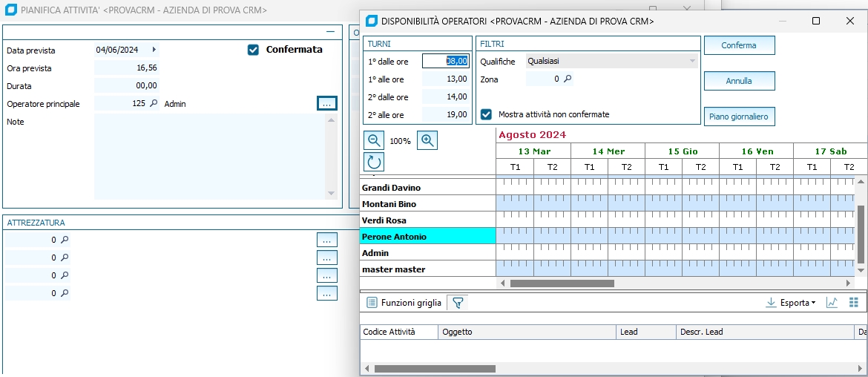This screenshot has width=868, height=377.
Task: Open ellipsis button of second Attrezzatura row
Action: point(326,258)
